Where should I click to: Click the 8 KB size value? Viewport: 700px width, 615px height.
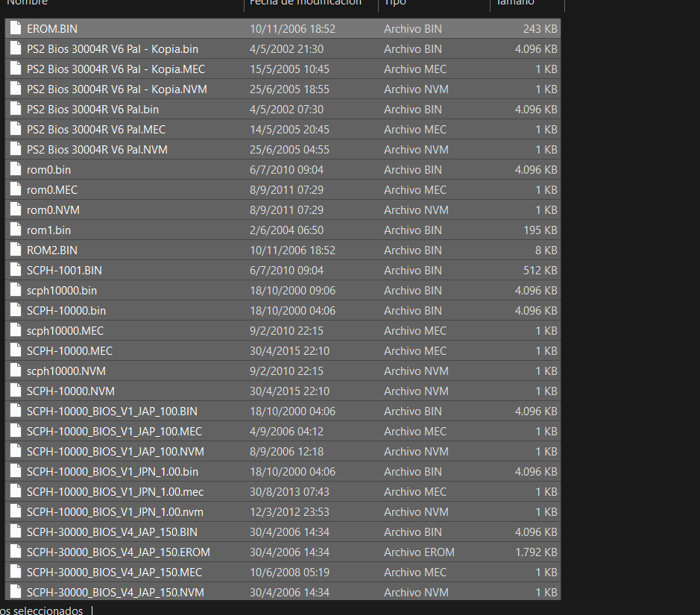point(546,250)
